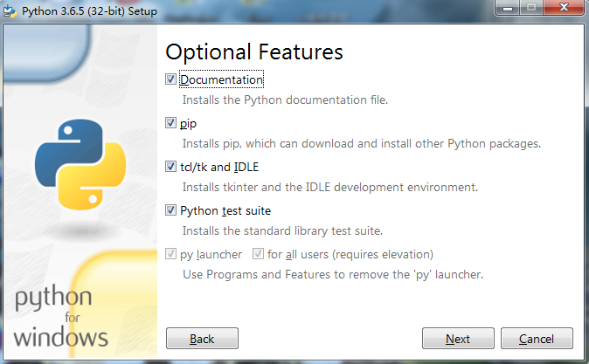Abort installation with the Cancel button
This screenshot has width=589, height=364.
[x=537, y=339]
